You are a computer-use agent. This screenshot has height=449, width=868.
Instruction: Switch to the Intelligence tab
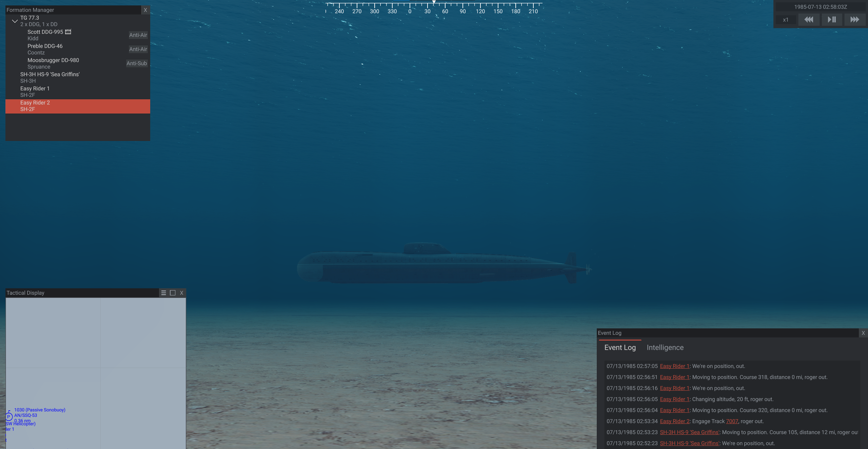tap(665, 348)
